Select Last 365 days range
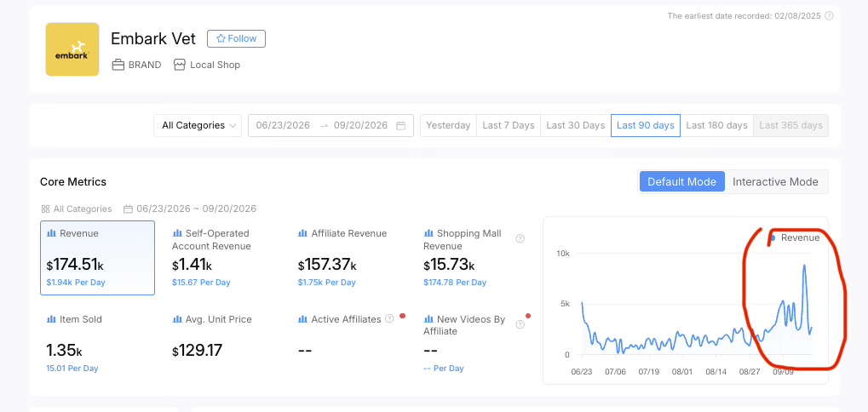The width and height of the screenshot is (868, 412). click(790, 125)
